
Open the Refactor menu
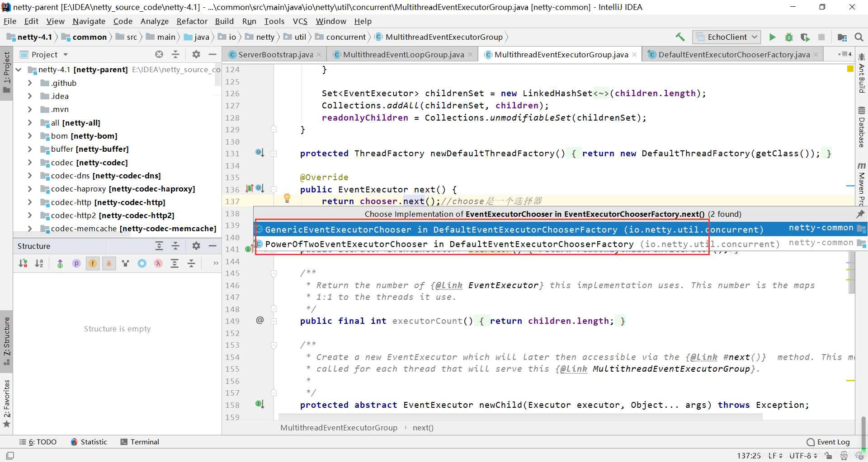[x=192, y=21]
